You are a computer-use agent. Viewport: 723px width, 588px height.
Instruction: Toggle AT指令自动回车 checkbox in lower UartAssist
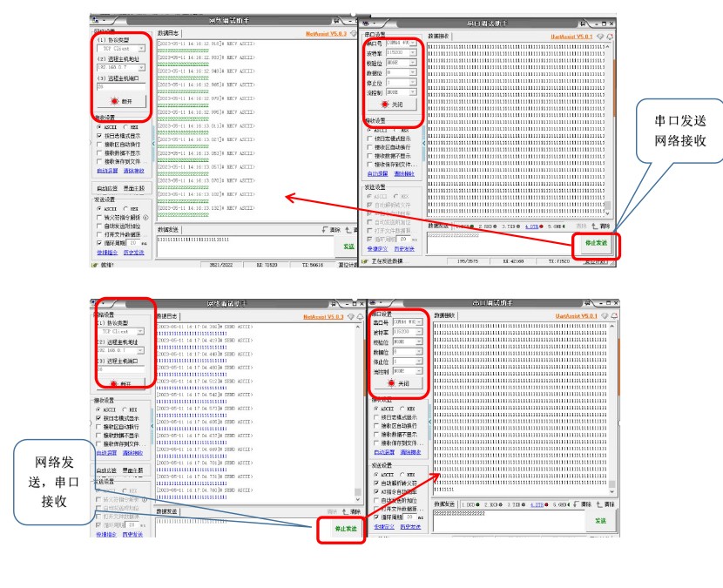pyautogui.click(x=376, y=491)
